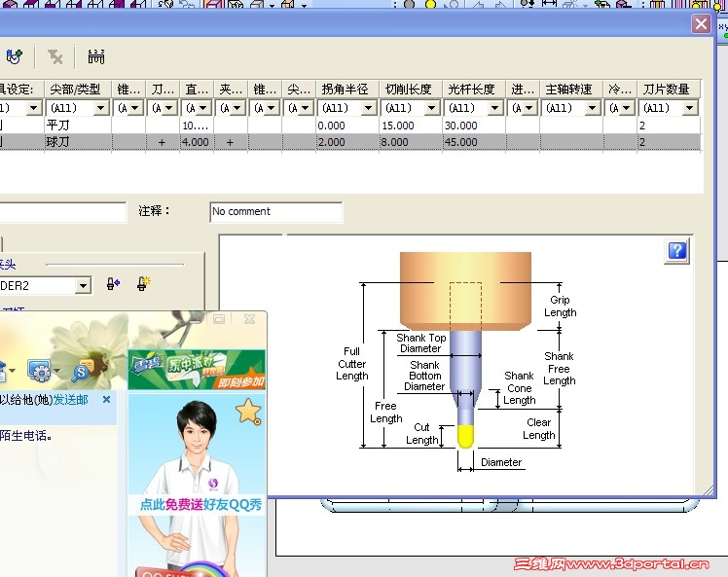728x577 pixels.
Task: Open the DER2 holder dropdown
Action: [83, 285]
